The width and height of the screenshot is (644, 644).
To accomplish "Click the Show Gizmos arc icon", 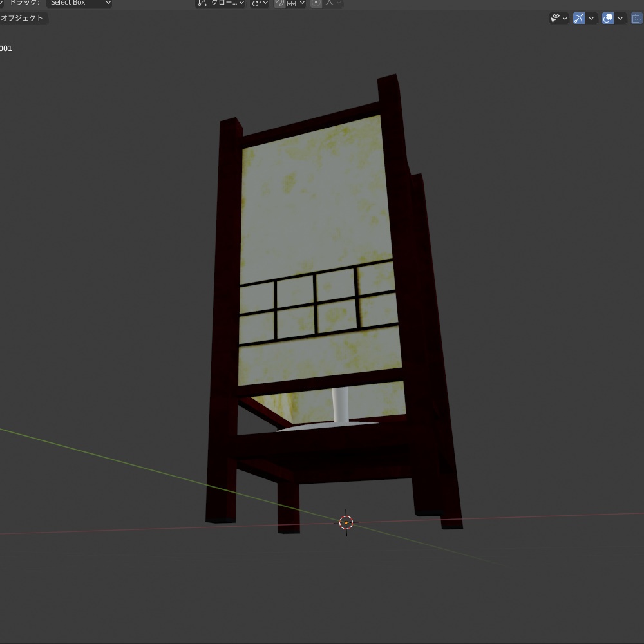I will coord(578,18).
